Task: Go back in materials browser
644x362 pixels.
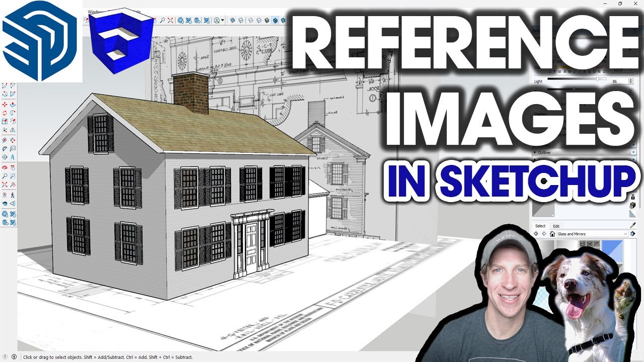Action: (536, 234)
